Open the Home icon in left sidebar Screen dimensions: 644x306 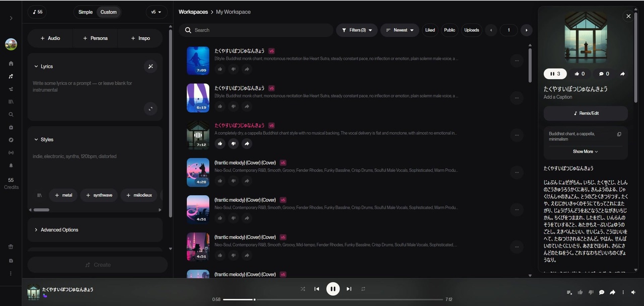click(11, 63)
